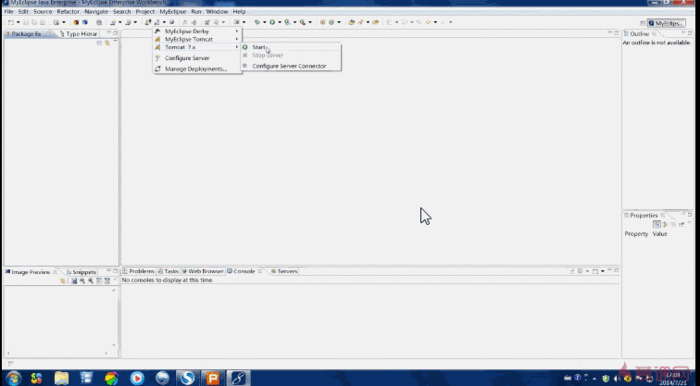Click the Windows Start orb
Screen dimensions: 700x386
coord(13,378)
